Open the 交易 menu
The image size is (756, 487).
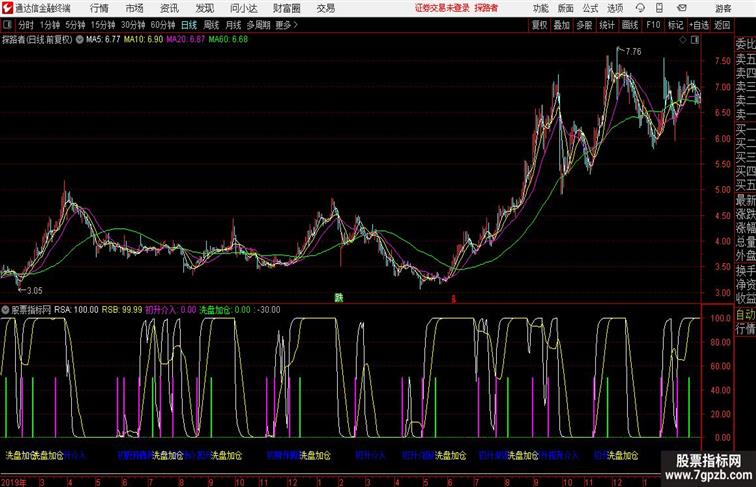point(326,8)
